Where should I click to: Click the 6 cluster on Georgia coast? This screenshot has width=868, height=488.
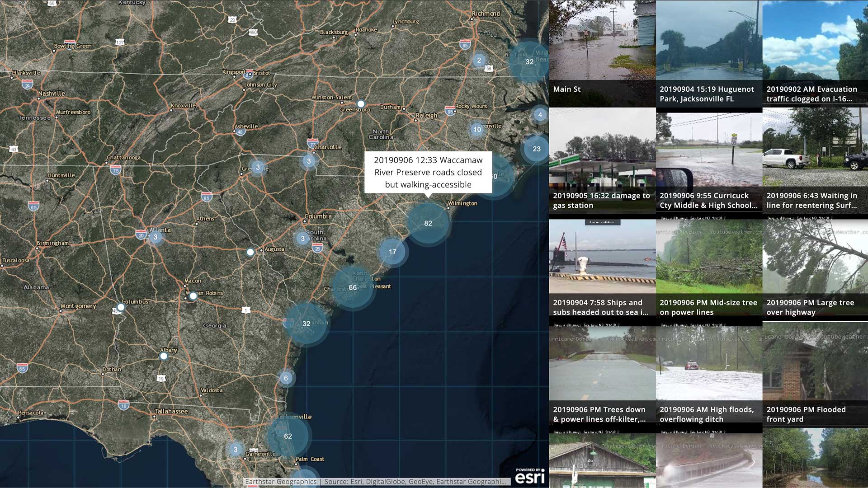pyautogui.click(x=286, y=378)
